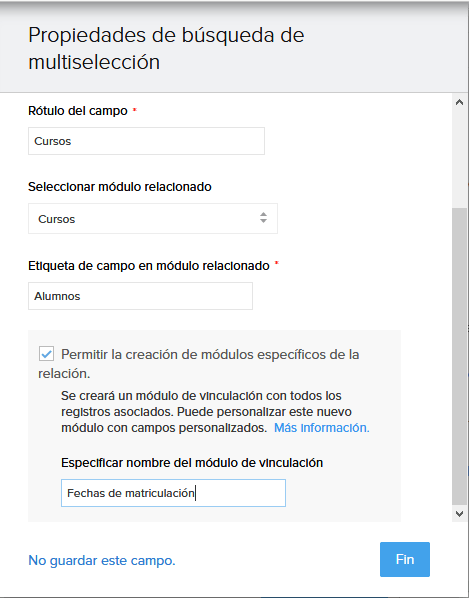Click the 'Seleccionar módulo relacionado' label
469x598 pixels.
pos(120,187)
